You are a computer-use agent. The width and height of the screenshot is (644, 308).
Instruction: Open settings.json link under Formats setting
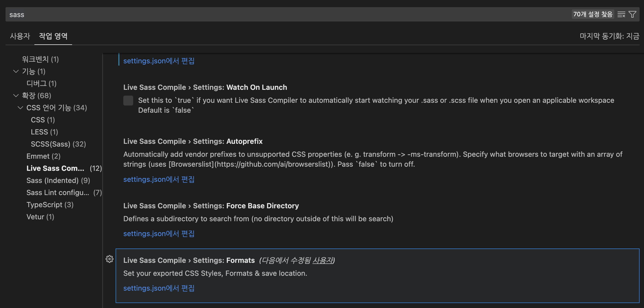pos(159,288)
